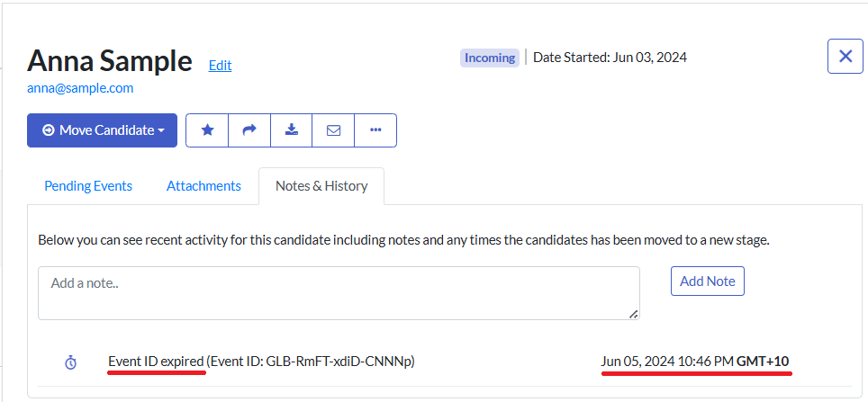This screenshot has width=868, height=402.
Task: Click the Incoming status badge
Action: pos(490,58)
